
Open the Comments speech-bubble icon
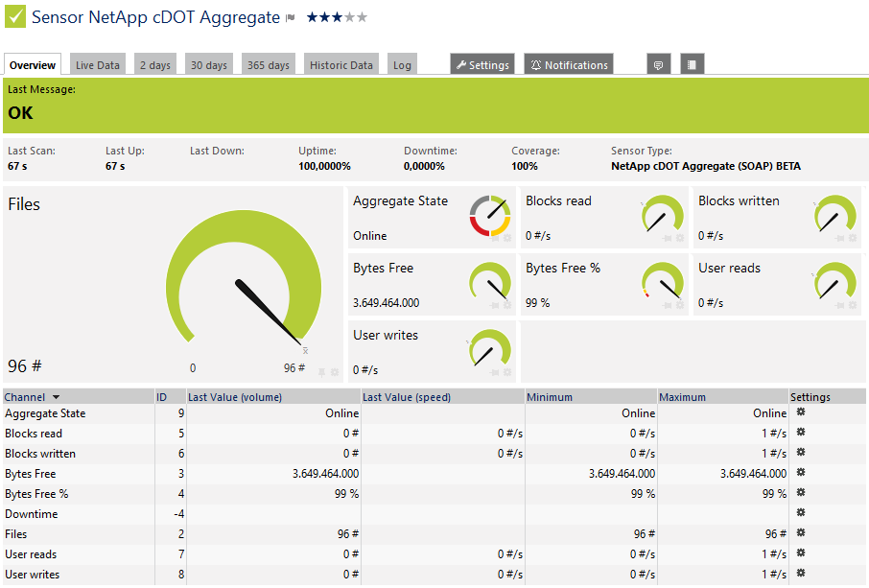(x=658, y=64)
